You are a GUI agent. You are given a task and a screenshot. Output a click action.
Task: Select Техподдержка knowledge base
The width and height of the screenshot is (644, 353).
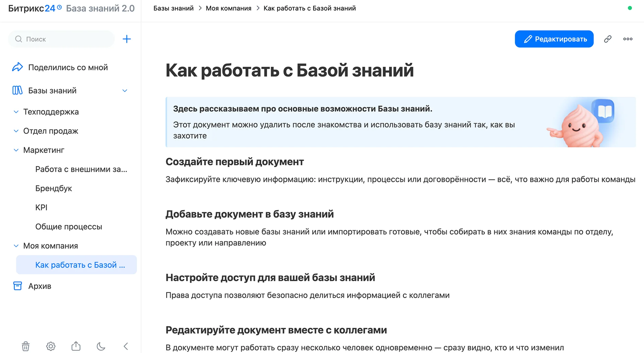point(51,112)
